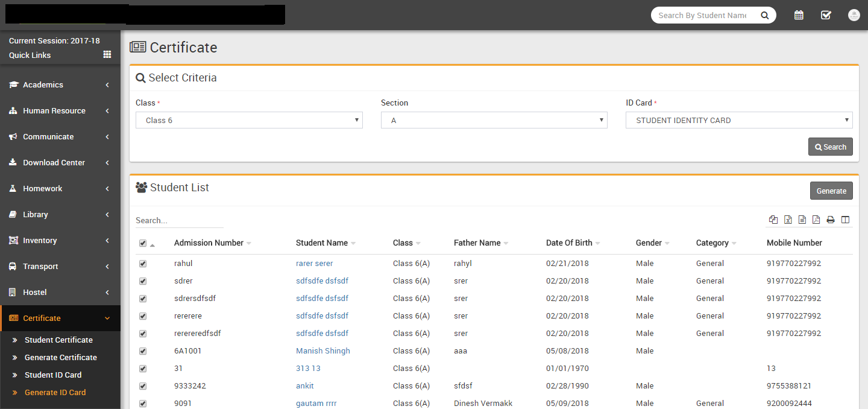Export student list to Excel
Image resolution: width=868 pixels, height=409 pixels.
[x=788, y=220]
